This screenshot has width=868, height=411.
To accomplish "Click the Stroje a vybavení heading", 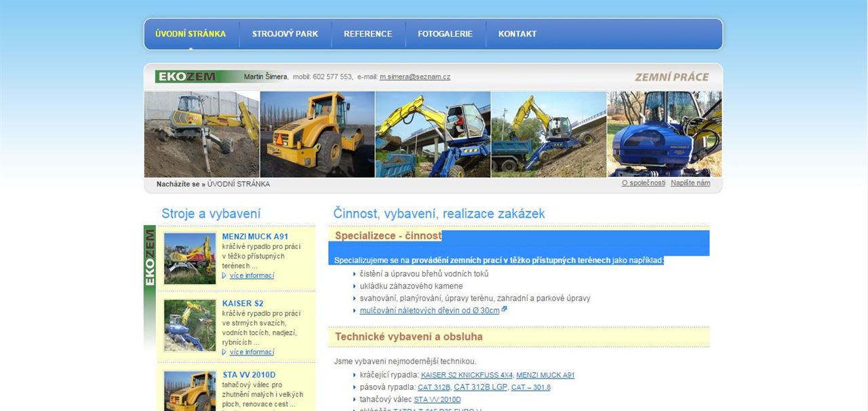I will (211, 214).
